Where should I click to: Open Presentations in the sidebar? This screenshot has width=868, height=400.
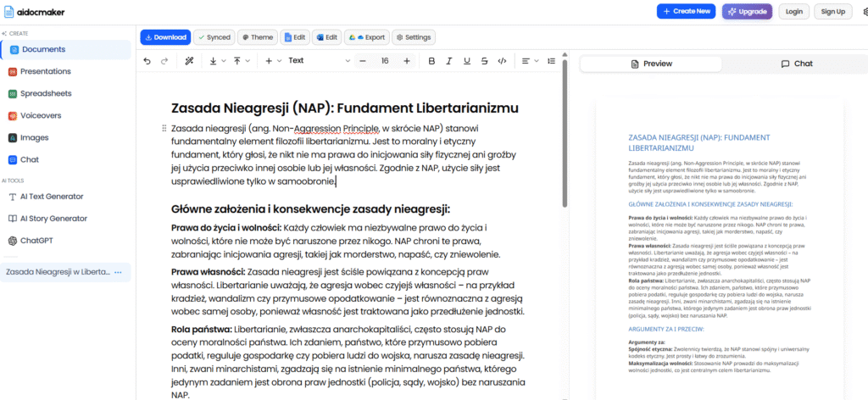(66, 71)
